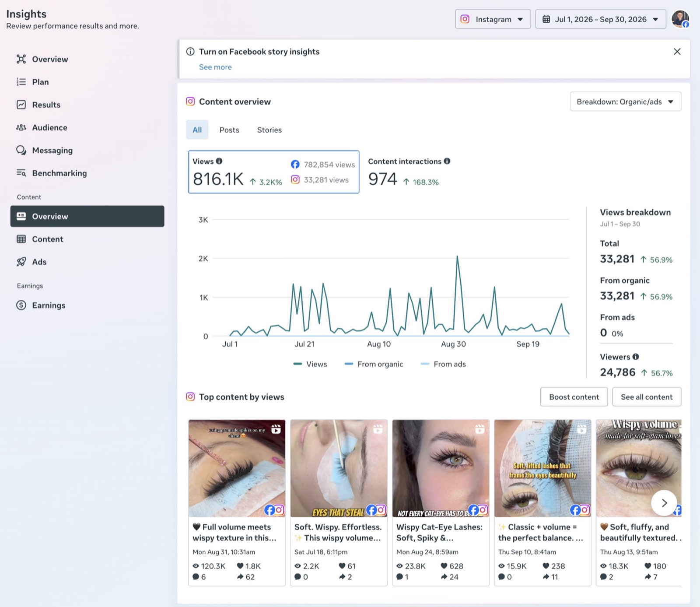Click the Messaging chat bubble icon
This screenshot has width=700, height=607.
coord(21,150)
